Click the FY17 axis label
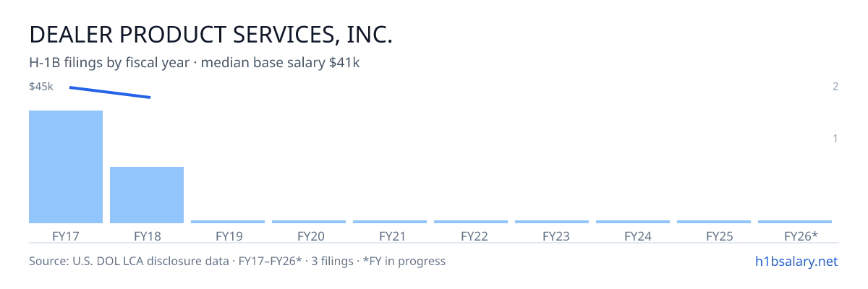 66,236
